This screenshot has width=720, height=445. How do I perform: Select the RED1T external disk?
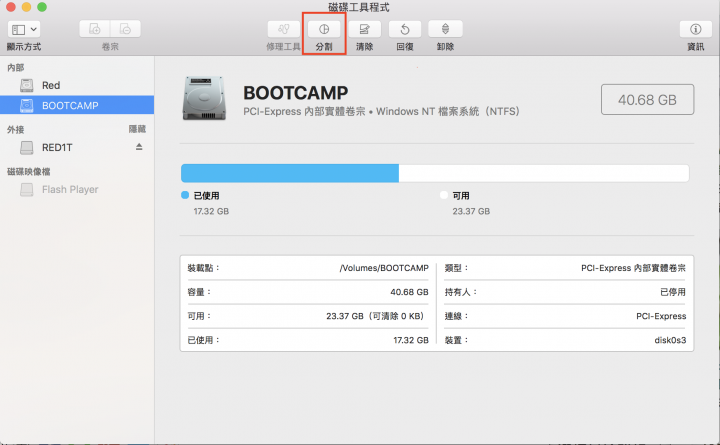(x=77, y=147)
